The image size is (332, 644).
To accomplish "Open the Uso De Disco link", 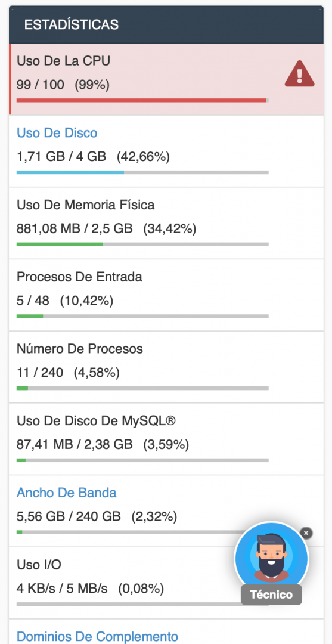I will [x=57, y=133].
